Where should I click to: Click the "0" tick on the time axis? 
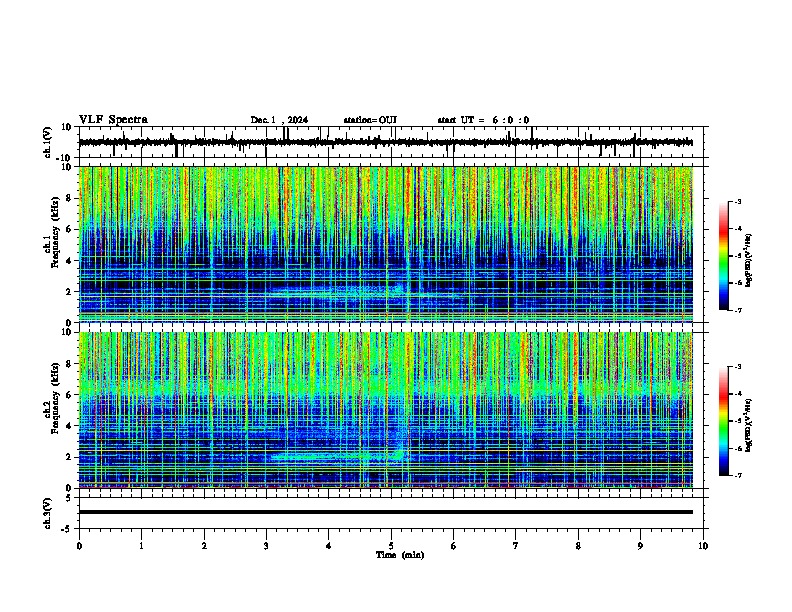pos(79,546)
